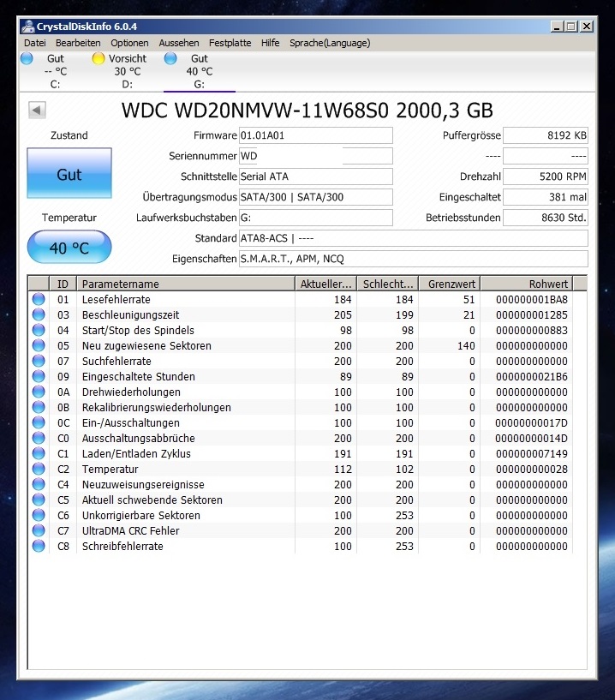The width and height of the screenshot is (615, 700).
Task: Click the Übertragungsmodus field SATA/300
Action: [315, 197]
